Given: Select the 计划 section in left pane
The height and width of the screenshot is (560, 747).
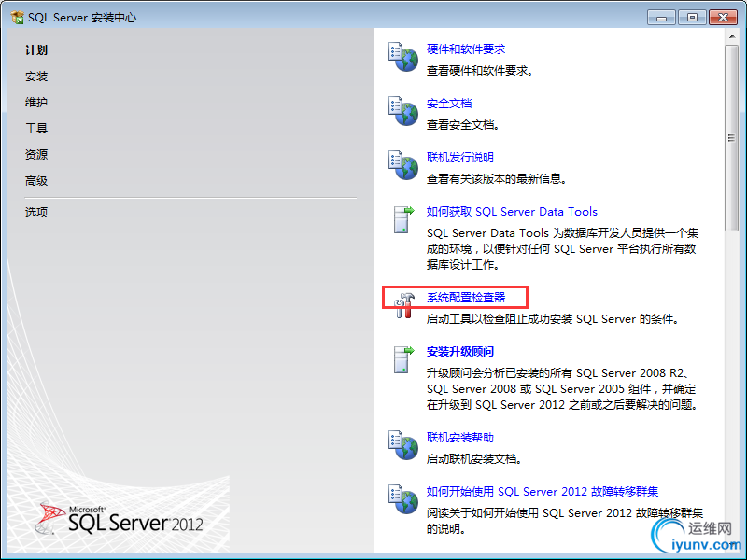Looking at the screenshot, I should point(36,50).
